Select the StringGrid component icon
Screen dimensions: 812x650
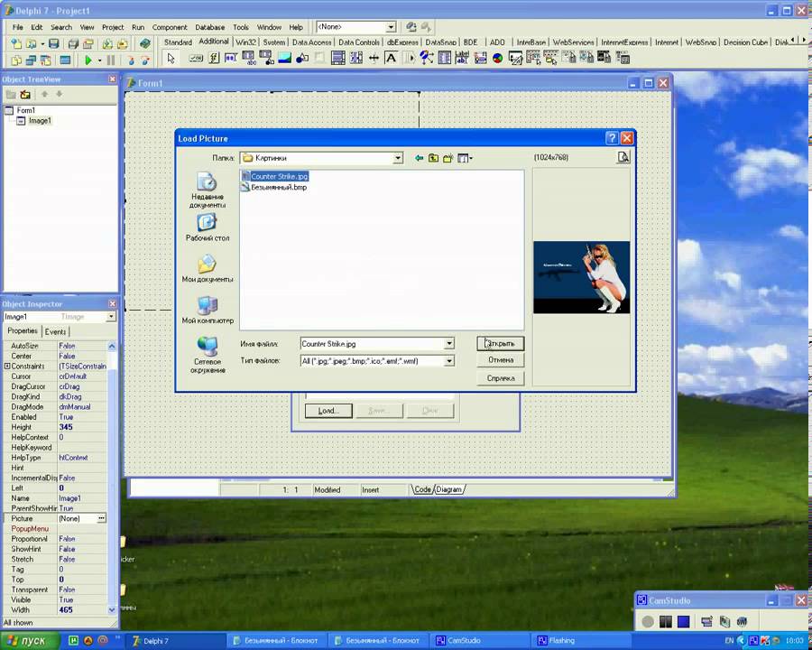point(249,58)
